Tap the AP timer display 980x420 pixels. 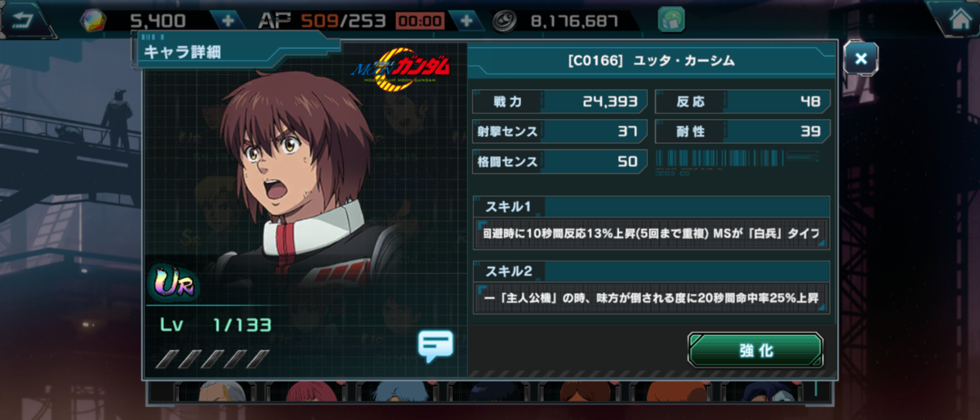pyautogui.click(x=421, y=21)
